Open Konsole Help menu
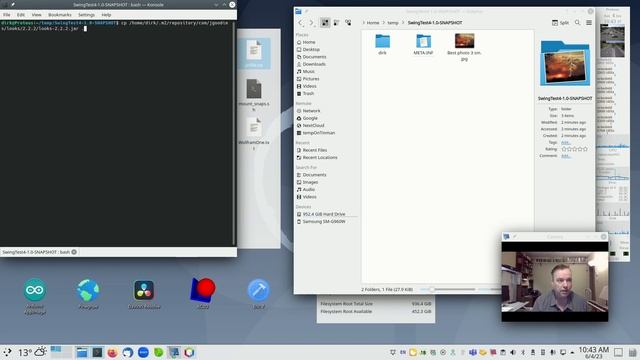The width and height of the screenshot is (640, 360). coord(106,15)
